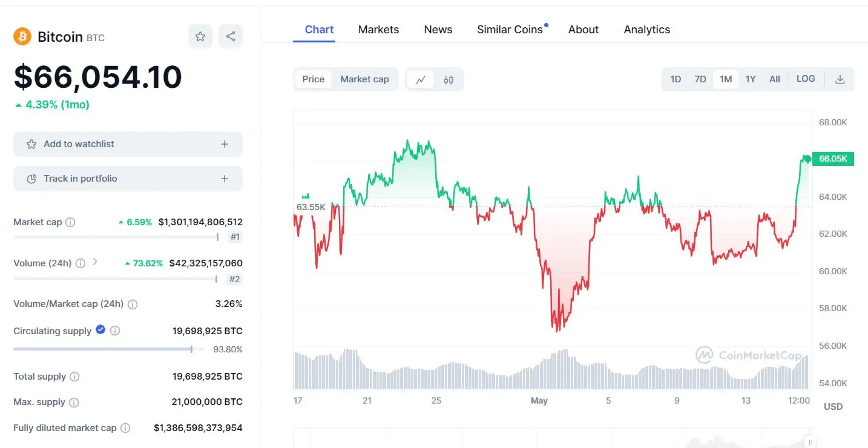Switch to the Similar Coins tab
The height and width of the screenshot is (448, 868).
click(x=510, y=30)
